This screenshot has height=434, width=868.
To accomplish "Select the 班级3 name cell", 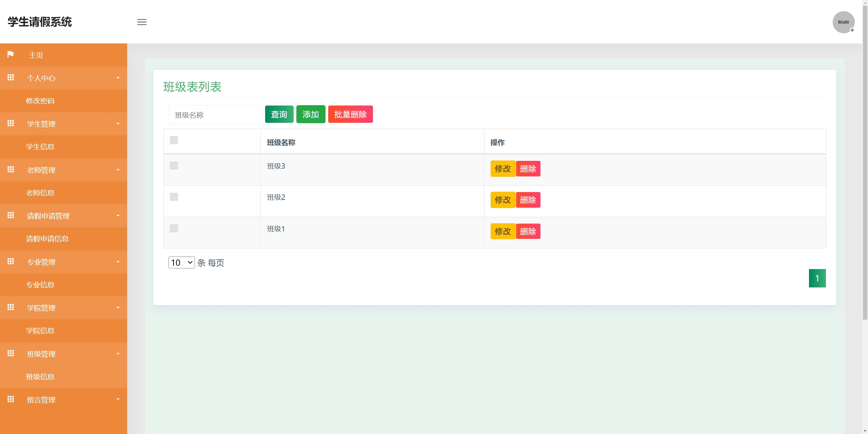I will pos(372,170).
